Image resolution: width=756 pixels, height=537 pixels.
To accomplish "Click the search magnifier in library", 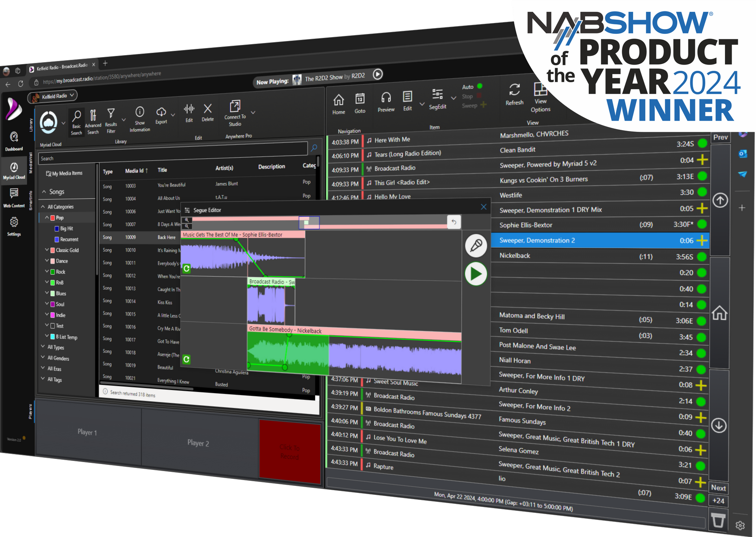I will (314, 148).
